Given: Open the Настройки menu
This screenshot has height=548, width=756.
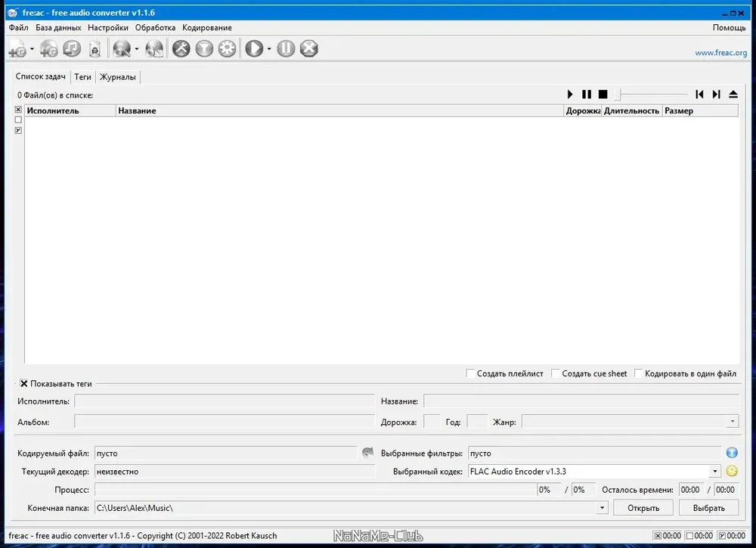Looking at the screenshot, I should [108, 28].
